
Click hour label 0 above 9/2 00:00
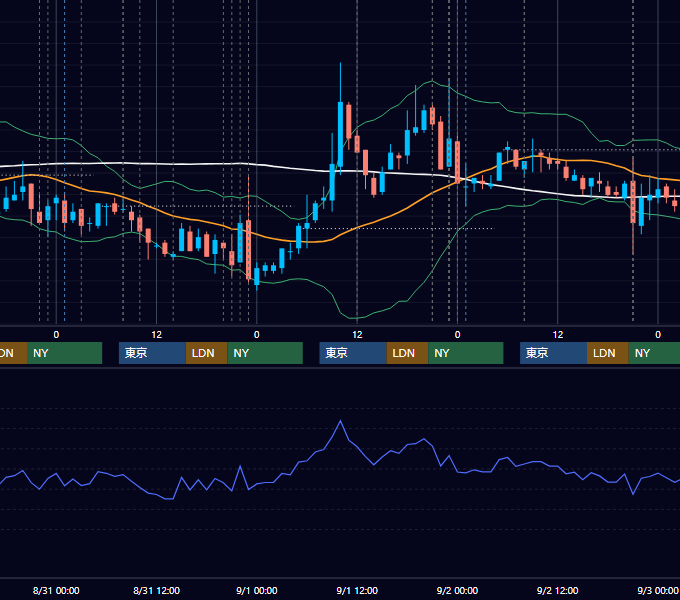(457, 335)
